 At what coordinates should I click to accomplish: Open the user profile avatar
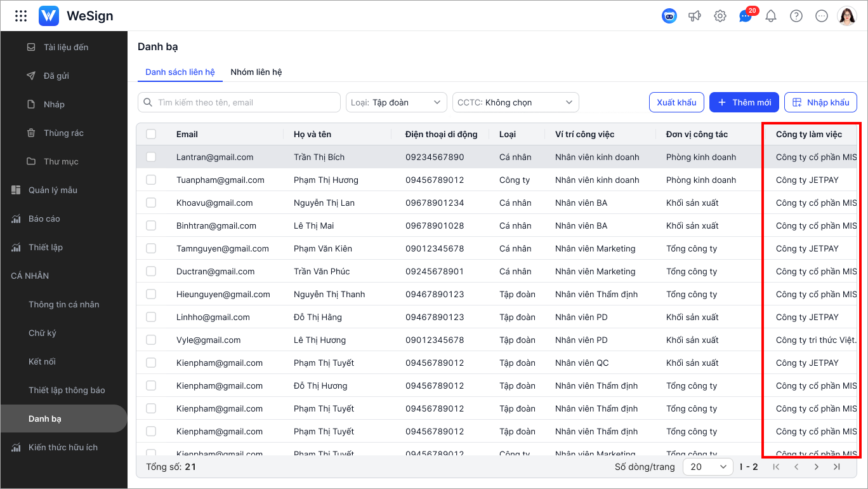point(846,16)
